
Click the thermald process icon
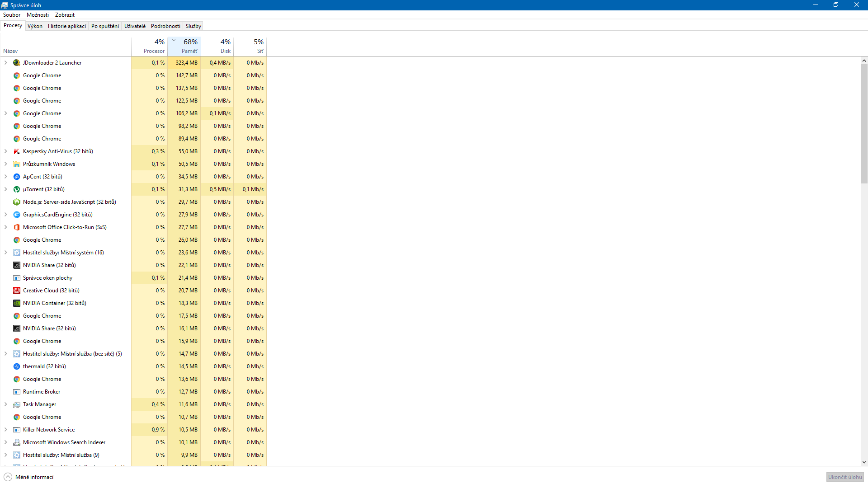[17, 366]
